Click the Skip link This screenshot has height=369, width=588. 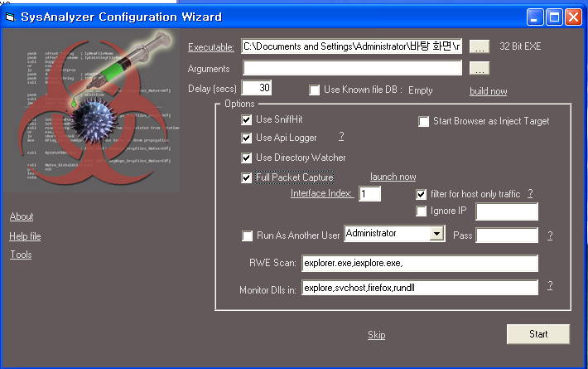(377, 335)
